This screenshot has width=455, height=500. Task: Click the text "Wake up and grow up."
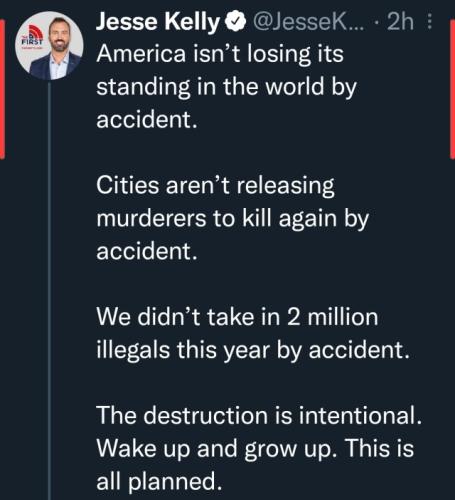pos(217,449)
